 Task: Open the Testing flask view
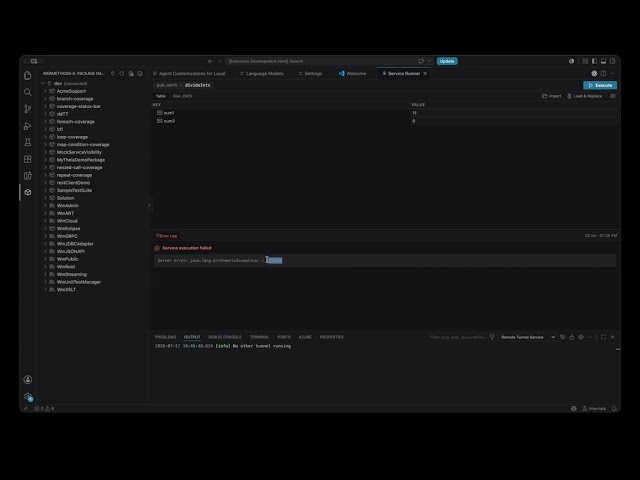click(x=28, y=142)
